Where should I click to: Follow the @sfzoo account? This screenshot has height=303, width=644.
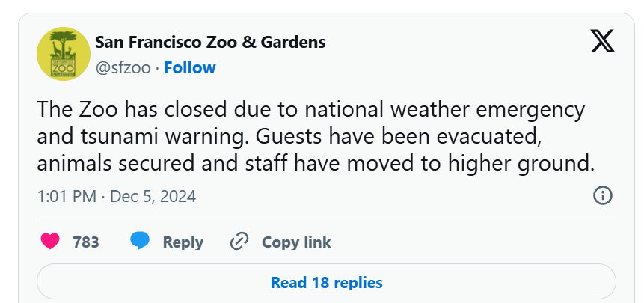pyautogui.click(x=190, y=68)
